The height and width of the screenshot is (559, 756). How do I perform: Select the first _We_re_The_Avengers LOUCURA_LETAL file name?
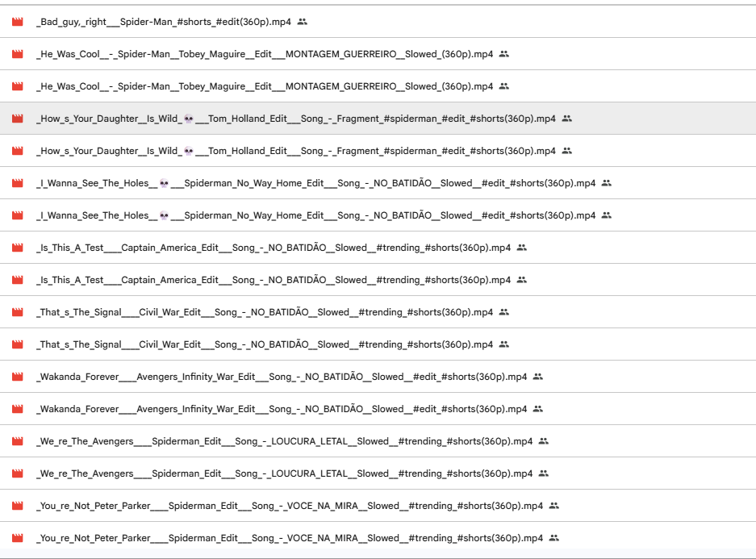[285, 441]
